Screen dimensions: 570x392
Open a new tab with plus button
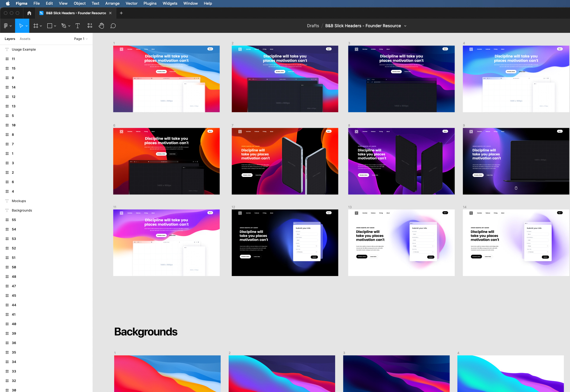tap(121, 13)
